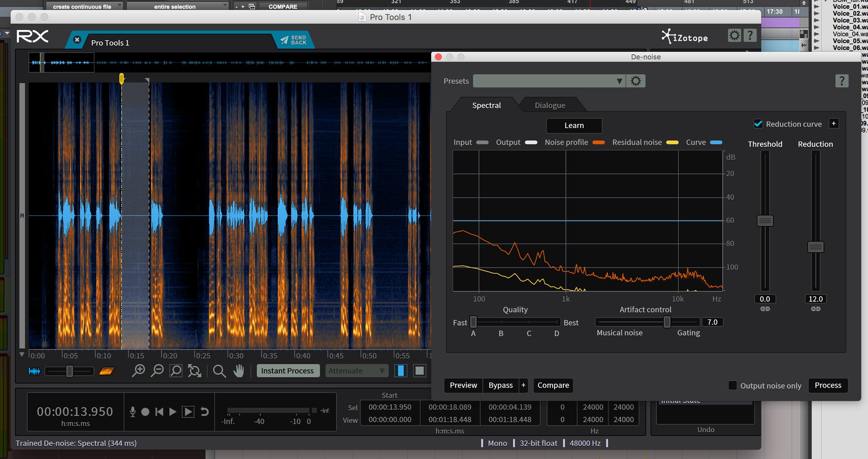This screenshot has width=868, height=459.
Task: Toggle the Bypass button
Action: [x=501, y=385]
